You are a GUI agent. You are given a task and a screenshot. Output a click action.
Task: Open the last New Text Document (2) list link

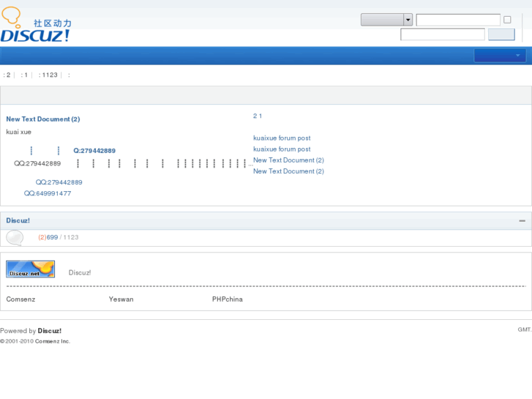point(289,171)
